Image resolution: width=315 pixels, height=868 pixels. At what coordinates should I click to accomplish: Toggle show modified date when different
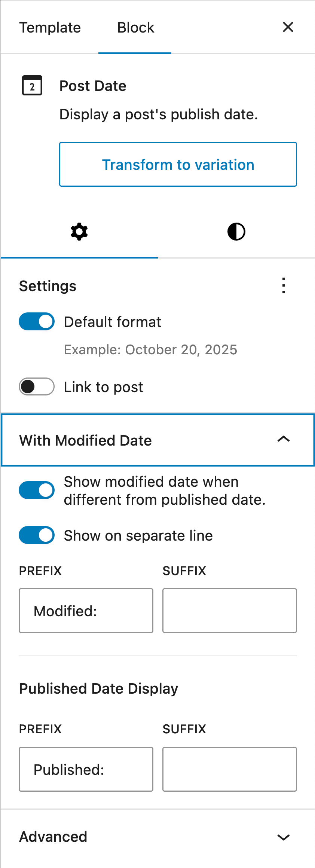pos(36,490)
